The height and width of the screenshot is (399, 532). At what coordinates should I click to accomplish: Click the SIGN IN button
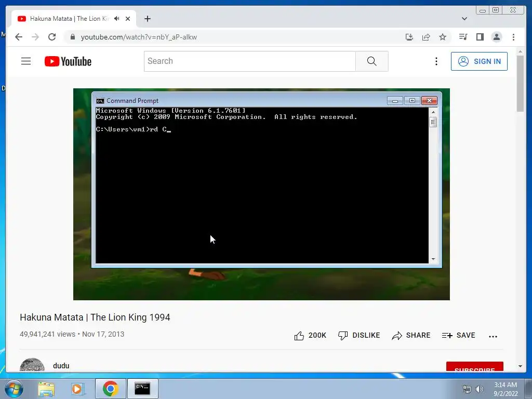point(479,61)
